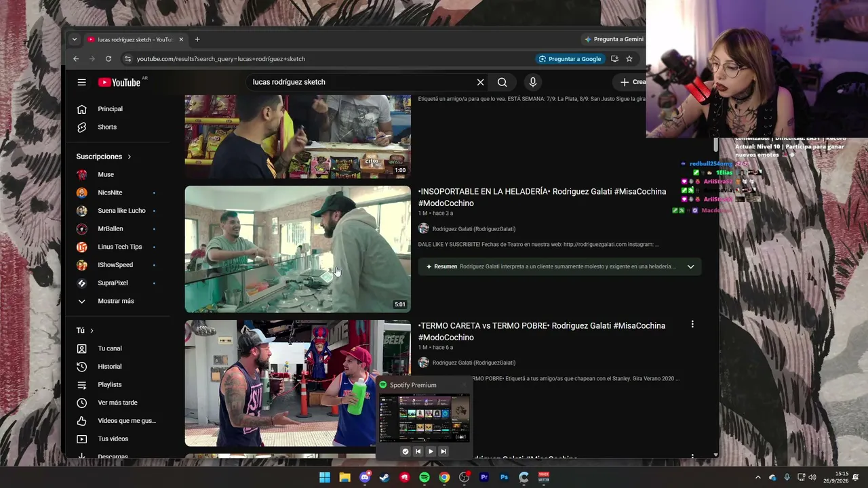Click the Pregunta a Gemini button
Viewport: 868px width, 488px height.
[x=614, y=39]
